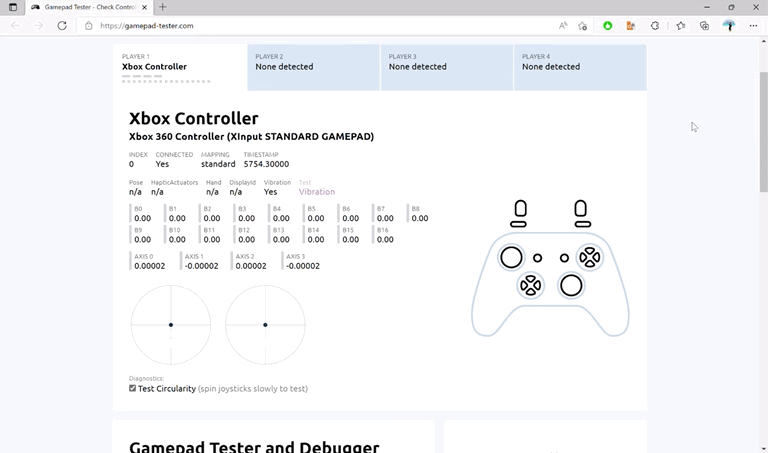The image size is (768, 453).
Task: Click the AXIS 1 value
Action: pos(201,266)
